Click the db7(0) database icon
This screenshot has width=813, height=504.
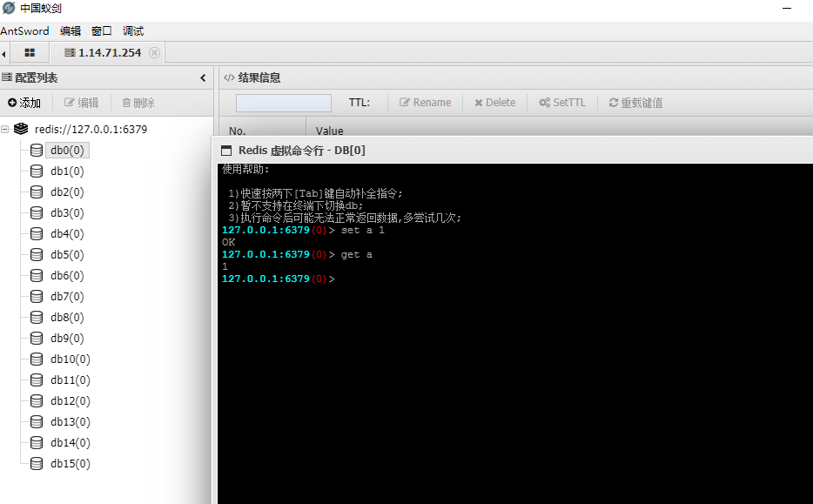pos(37,296)
